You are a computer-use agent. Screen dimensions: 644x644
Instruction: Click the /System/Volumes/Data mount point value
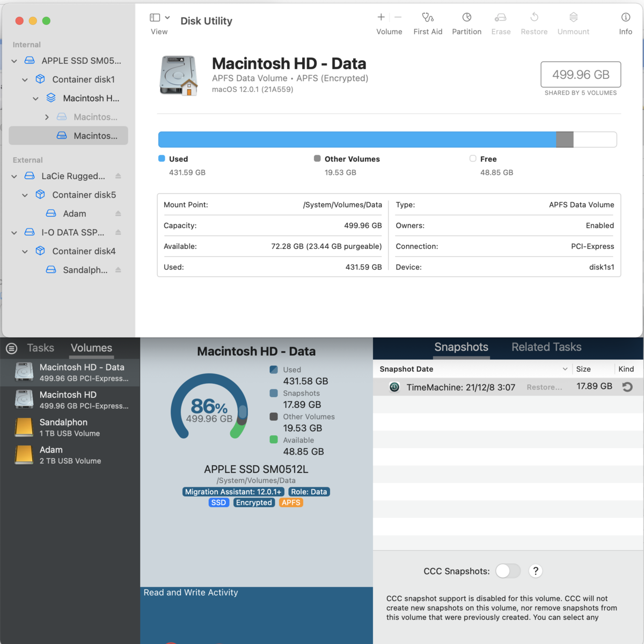[x=342, y=204]
